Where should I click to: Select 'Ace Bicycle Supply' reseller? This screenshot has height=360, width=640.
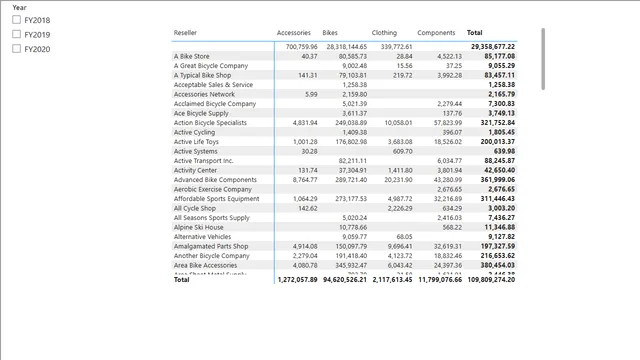click(201, 113)
